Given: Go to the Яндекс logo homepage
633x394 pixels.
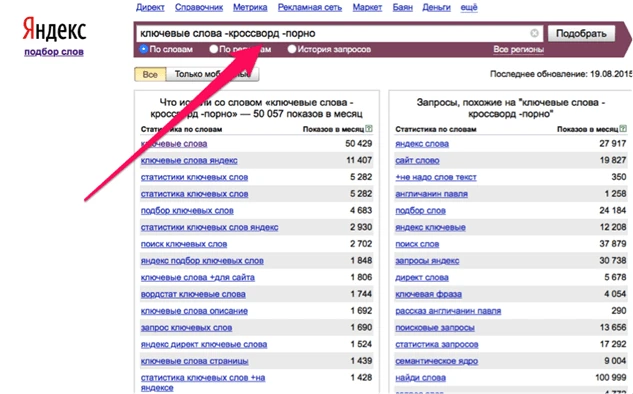Looking at the screenshot, I should coord(54,29).
